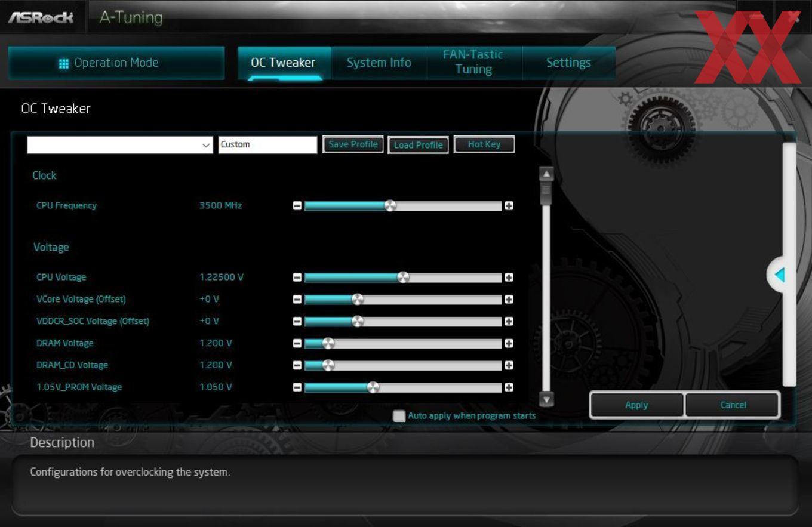Click the 1.22500 V CPU voltage value
This screenshot has height=527, width=812.
[222, 277]
